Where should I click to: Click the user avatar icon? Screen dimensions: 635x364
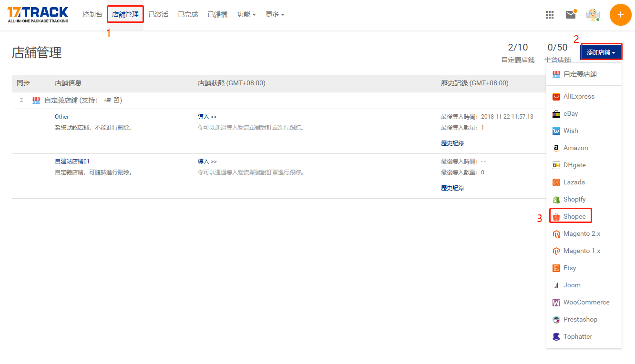593,15
